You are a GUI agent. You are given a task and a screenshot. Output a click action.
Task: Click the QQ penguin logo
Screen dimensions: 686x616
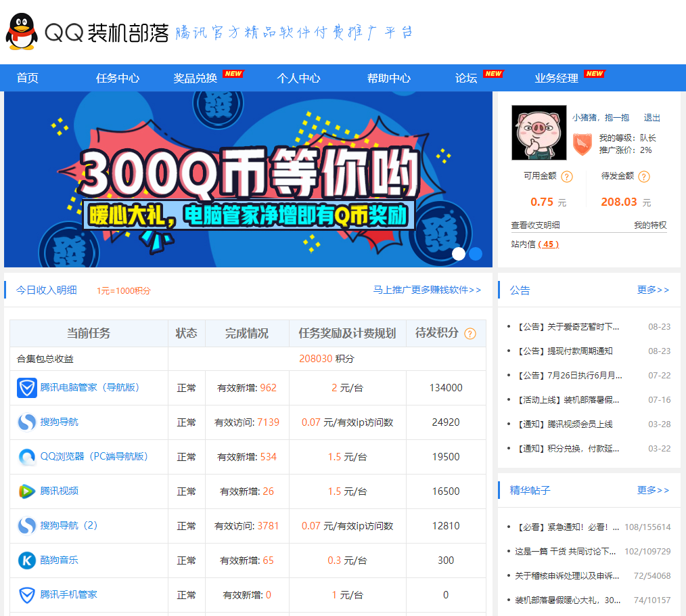click(21, 32)
